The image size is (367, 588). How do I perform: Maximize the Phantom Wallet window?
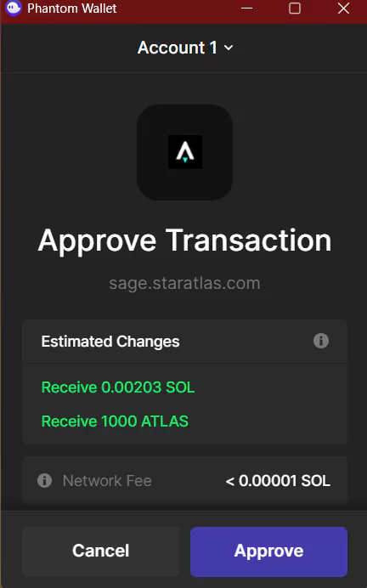click(295, 8)
